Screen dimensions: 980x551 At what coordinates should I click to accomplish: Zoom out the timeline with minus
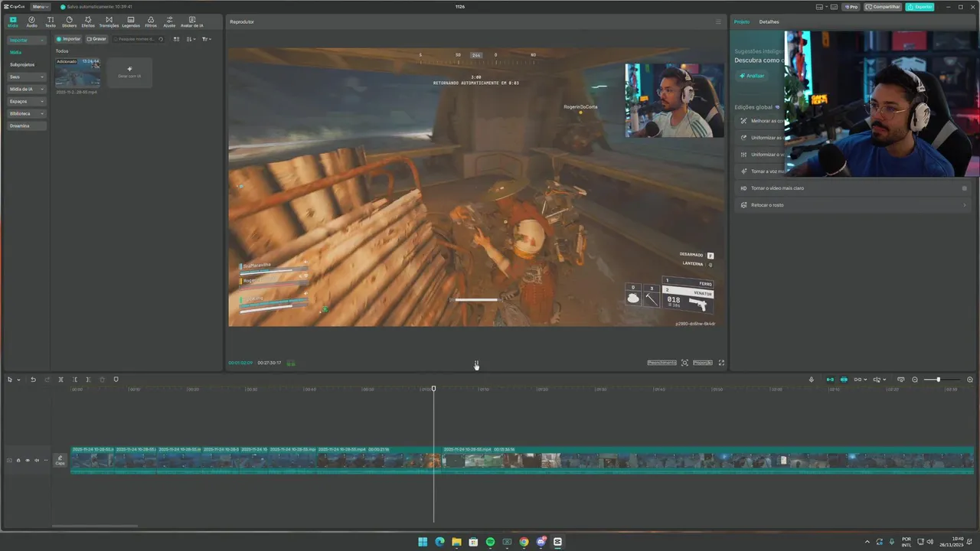(915, 380)
